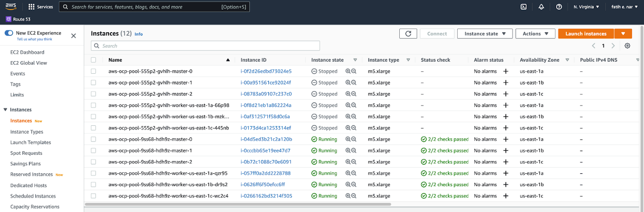Go to next page arrow

tap(613, 46)
